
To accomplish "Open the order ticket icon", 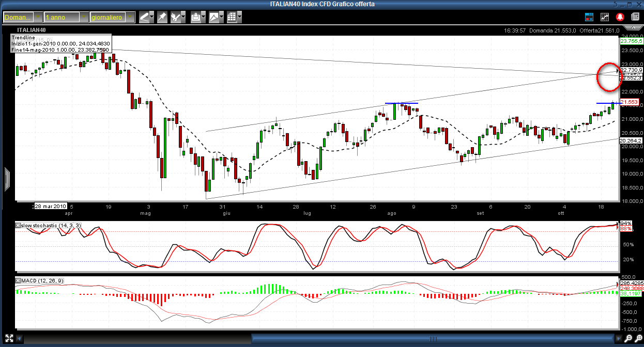I will pyautogui.click(x=589, y=17).
